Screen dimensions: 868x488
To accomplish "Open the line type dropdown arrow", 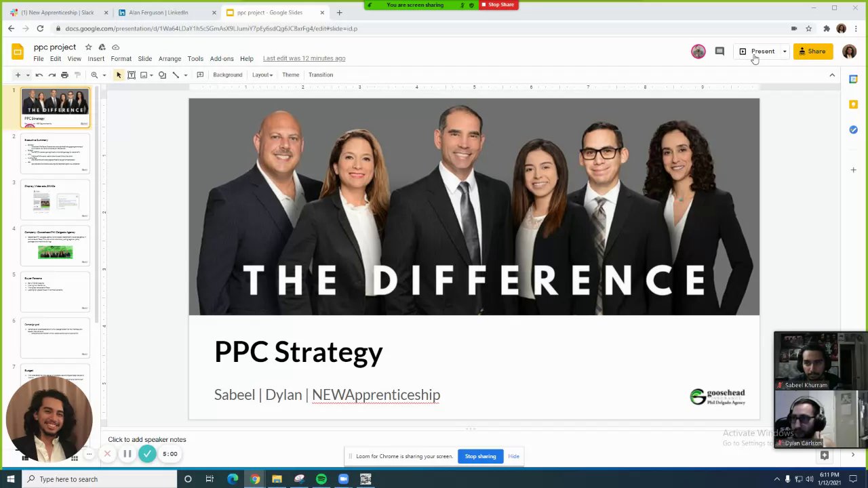I will (x=185, y=75).
